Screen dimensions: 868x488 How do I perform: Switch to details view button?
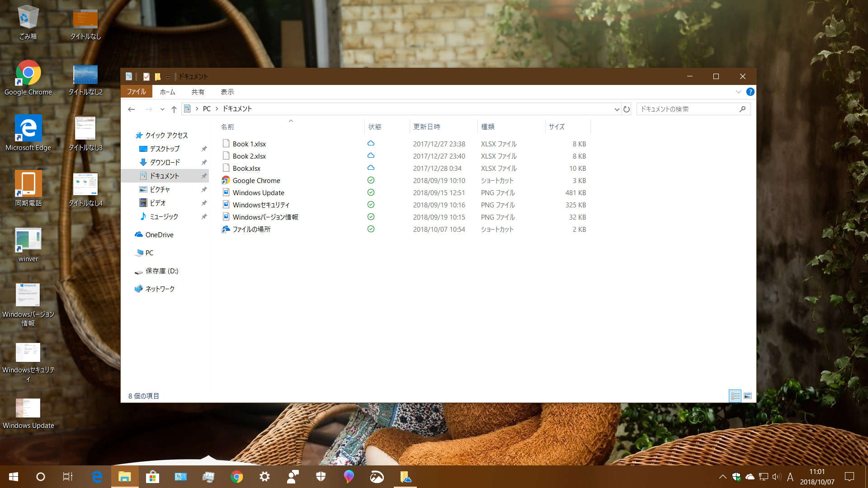click(x=735, y=396)
